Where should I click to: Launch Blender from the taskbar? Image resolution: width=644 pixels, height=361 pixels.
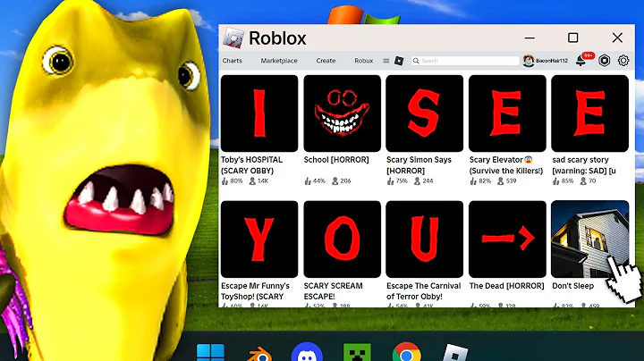tap(259, 354)
